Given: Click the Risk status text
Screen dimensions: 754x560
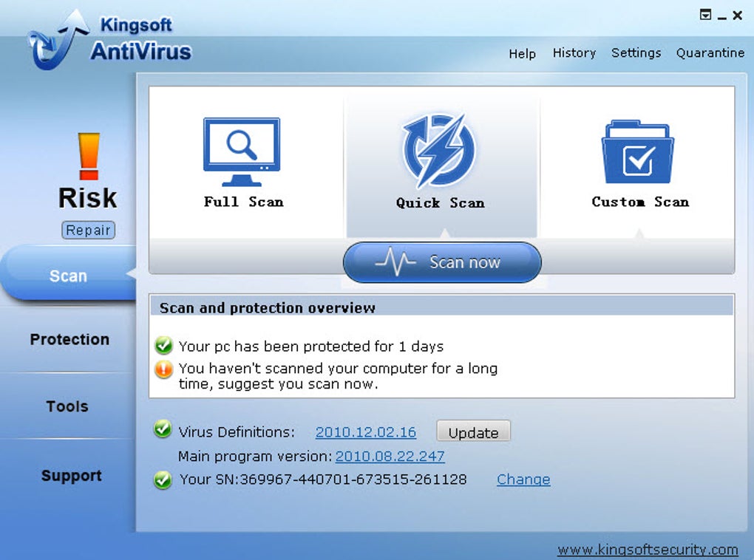Looking at the screenshot, I should [x=87, y=198].
